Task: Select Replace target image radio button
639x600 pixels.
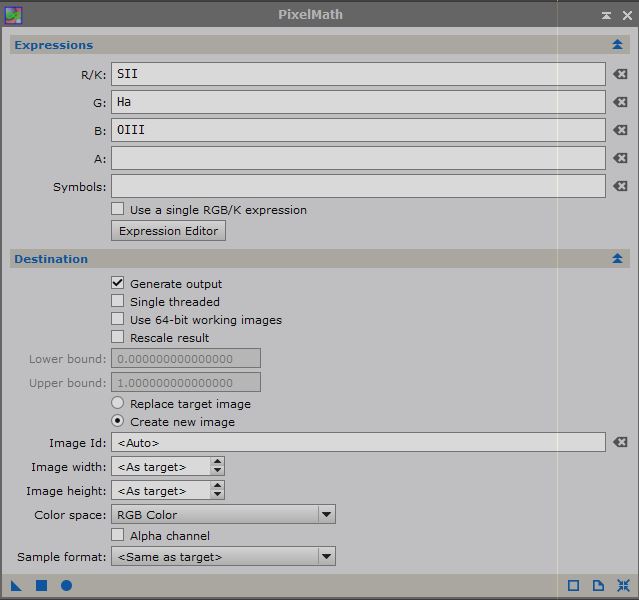Action: point(118,403)
